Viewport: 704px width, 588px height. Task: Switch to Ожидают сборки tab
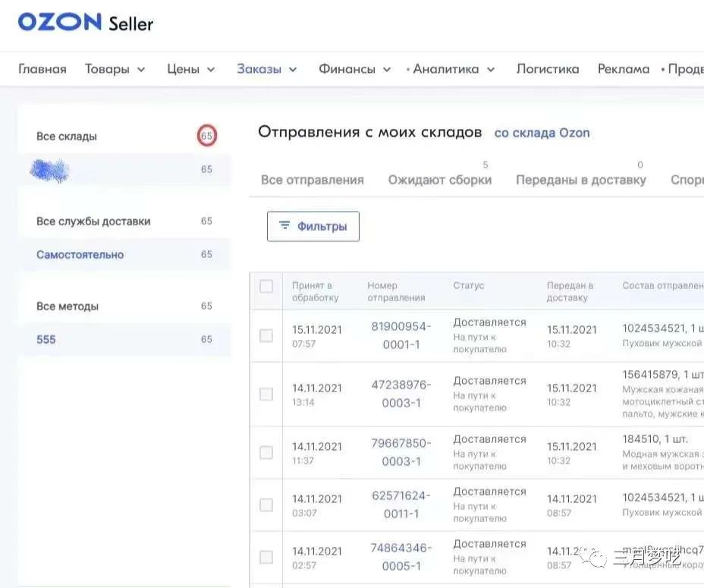click(x=439, y=180)
